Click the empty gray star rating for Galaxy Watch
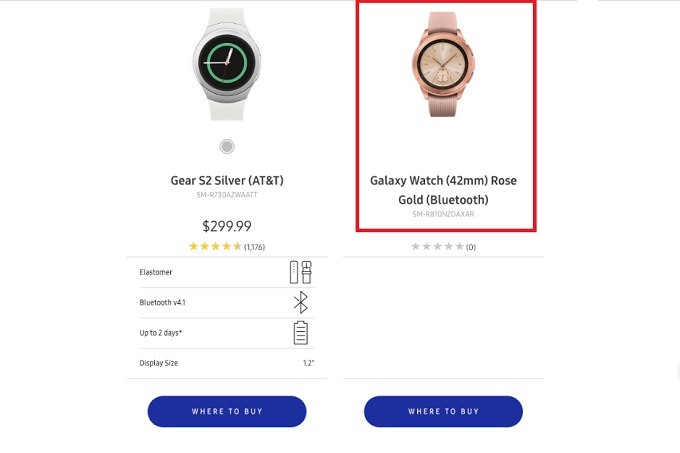 click(x=437, y=247)
